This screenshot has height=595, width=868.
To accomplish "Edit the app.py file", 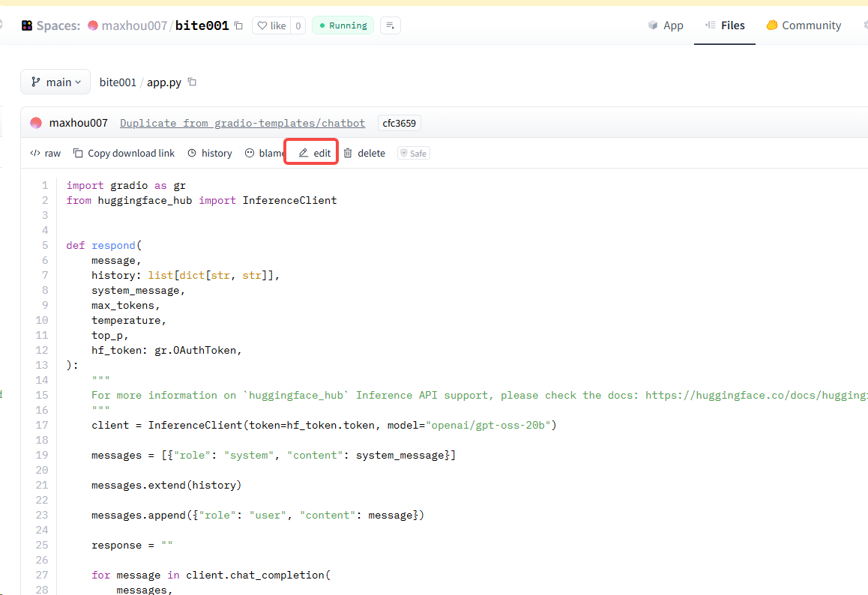I will tap(314, 154).
